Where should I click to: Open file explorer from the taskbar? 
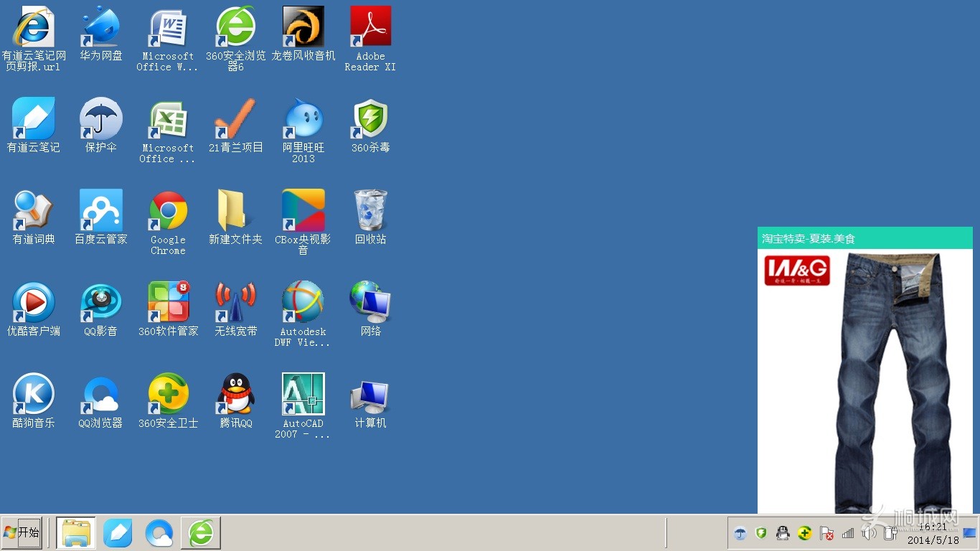click(75, 533)
